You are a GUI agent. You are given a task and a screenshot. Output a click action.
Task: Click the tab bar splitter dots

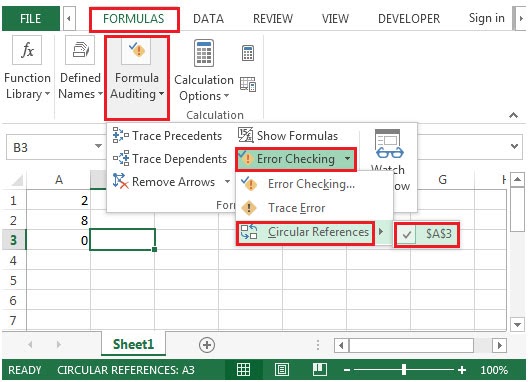318,345
